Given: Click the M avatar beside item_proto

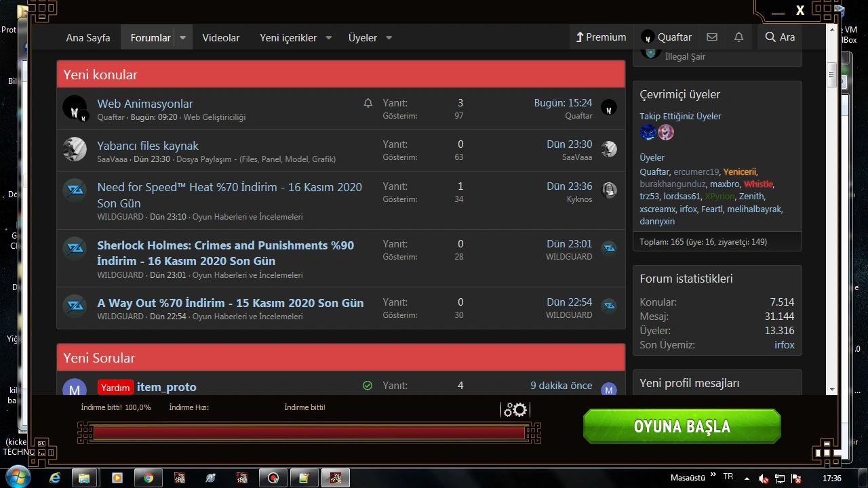Looking at the screenshot, I should pyautogui.click(x=75, y=387).
